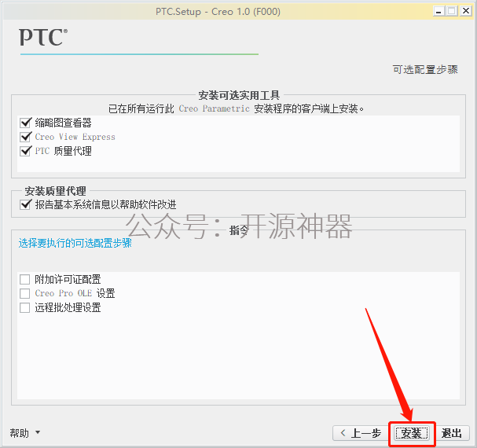This screenshot has width=477, height=448.
Task: Check the Creo Pro OLE 设置 option
Action: [x=24, y=293]
